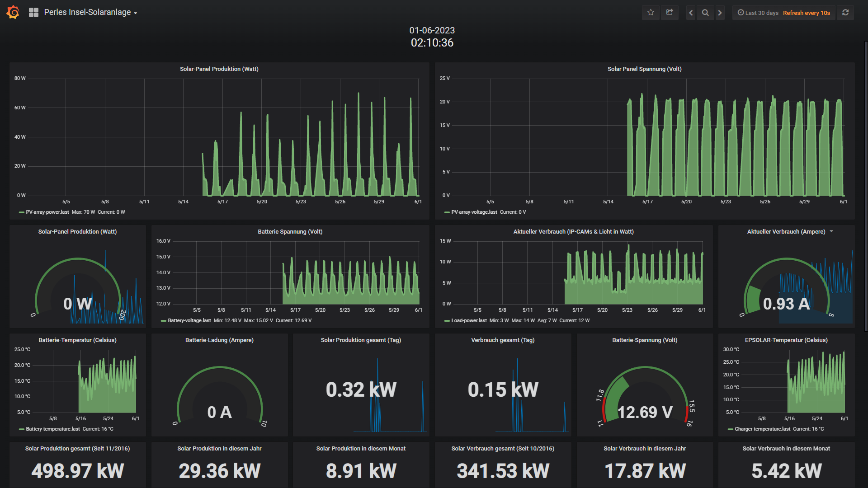This screenshot has height=488, width=868.
Task: Open the Last 30 days time picker
Action: 761,13
